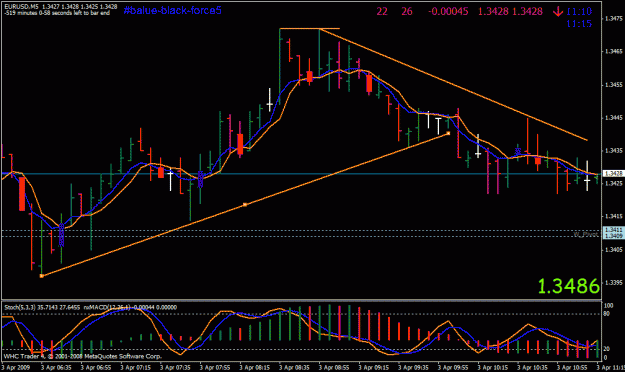
Task: Click the '3 Apr 10:15' time axis label
Action: coord(493,367)
